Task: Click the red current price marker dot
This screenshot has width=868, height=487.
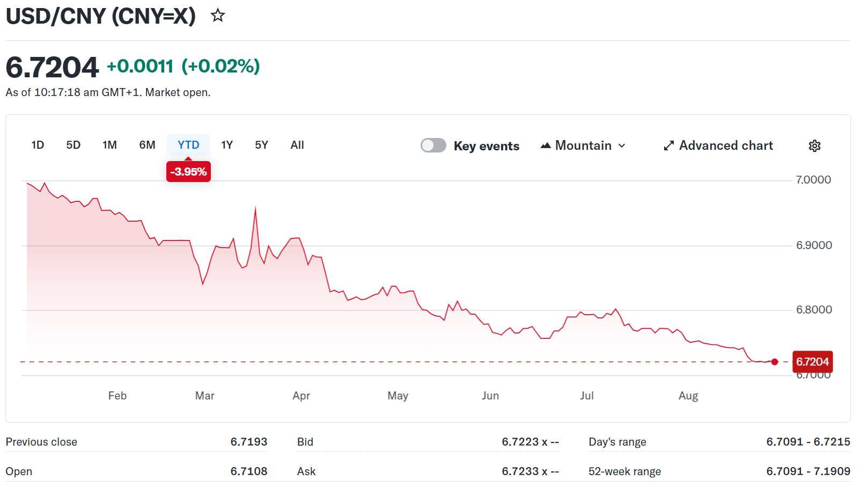Action: pos(775,362)
